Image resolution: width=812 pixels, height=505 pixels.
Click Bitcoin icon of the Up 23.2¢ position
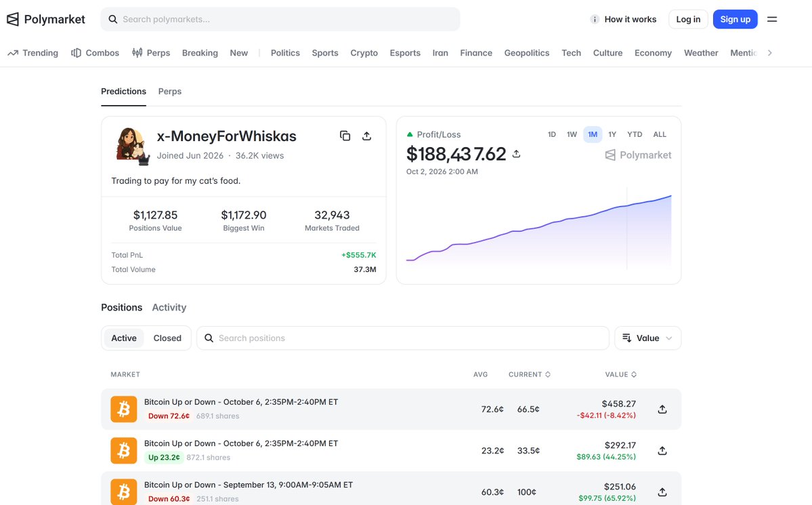(x=124, y=451)
